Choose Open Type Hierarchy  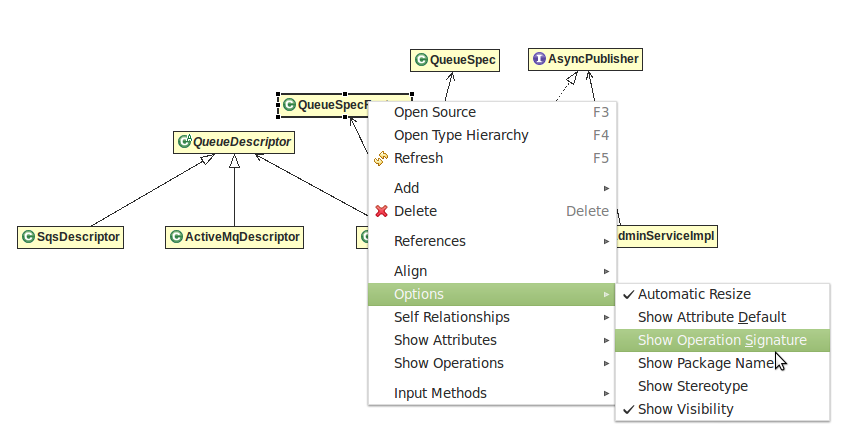(492, 135)
